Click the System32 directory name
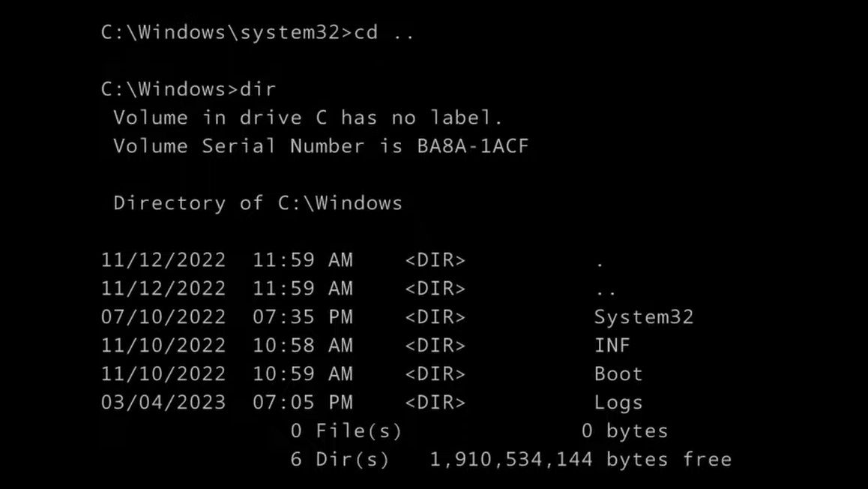868x489 pixels. click(643, 317)
